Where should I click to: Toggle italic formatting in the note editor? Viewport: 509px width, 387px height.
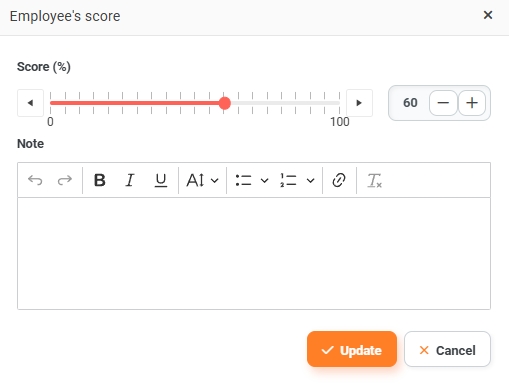pos(130,180)
